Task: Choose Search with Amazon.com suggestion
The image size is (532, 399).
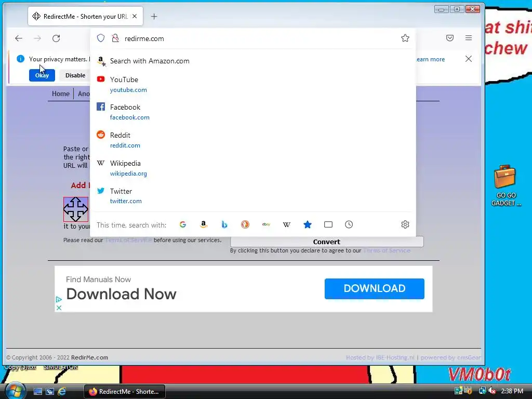Action: coord(253,61)
